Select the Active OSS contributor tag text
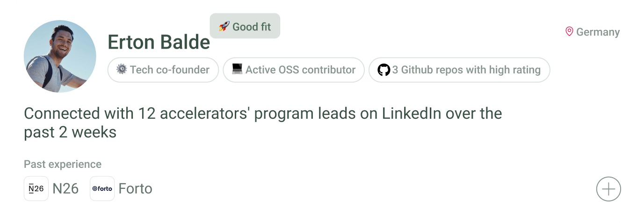Image resolution: width=644 pixels, height=223 pixels. pyautogui.click(x=300, y=70)
